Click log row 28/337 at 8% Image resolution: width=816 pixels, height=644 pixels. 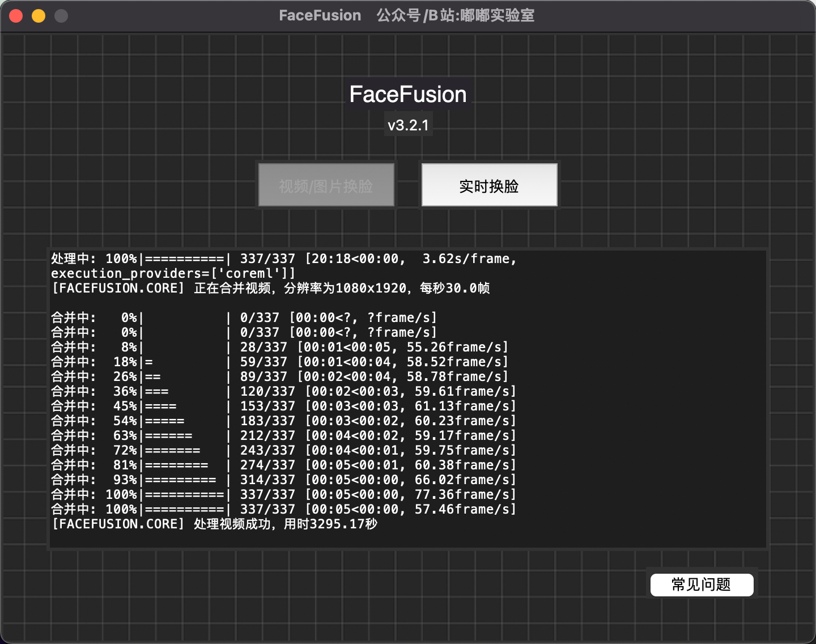(x=280, y=347)
